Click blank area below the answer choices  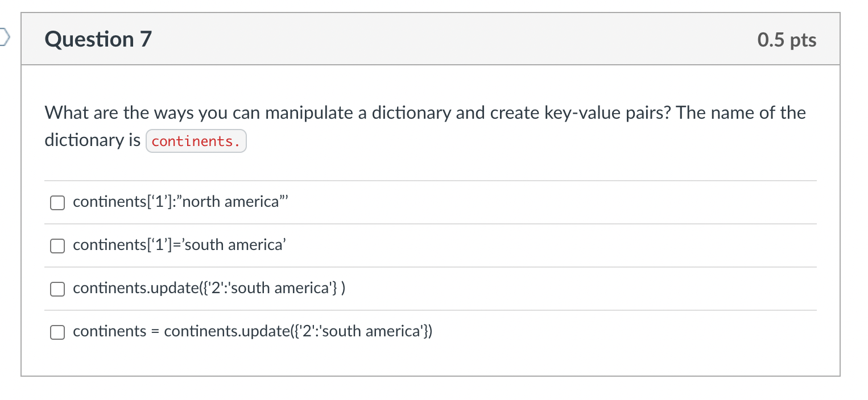(431, 364)
